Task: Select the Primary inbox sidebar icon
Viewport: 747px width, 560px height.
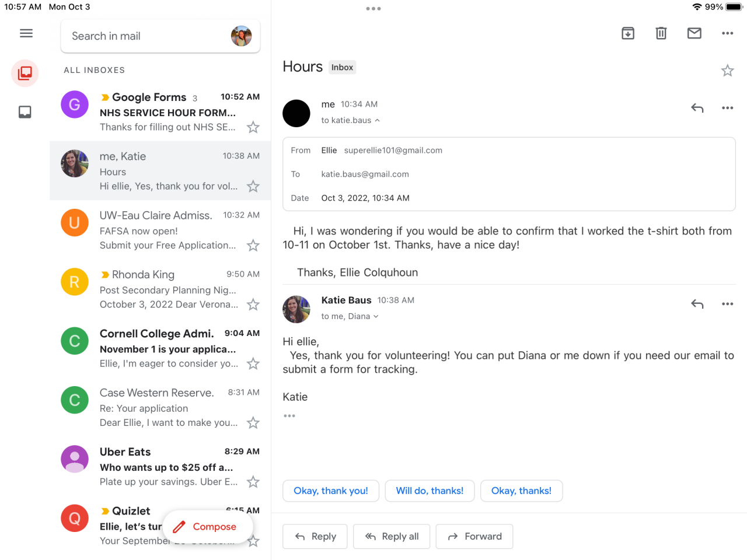Action: pyautogui.click(x=25, y=112)
